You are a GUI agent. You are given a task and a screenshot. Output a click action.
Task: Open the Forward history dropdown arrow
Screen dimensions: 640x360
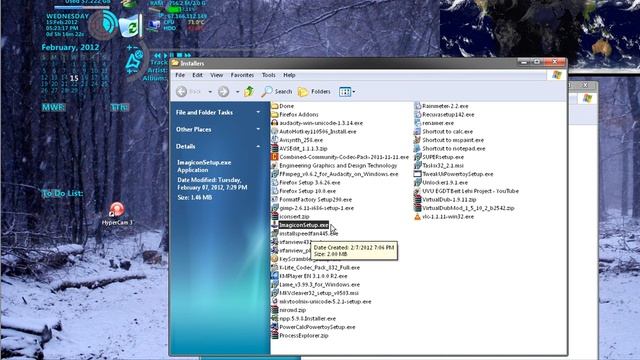pyautogui.click(x=238, y=92)
